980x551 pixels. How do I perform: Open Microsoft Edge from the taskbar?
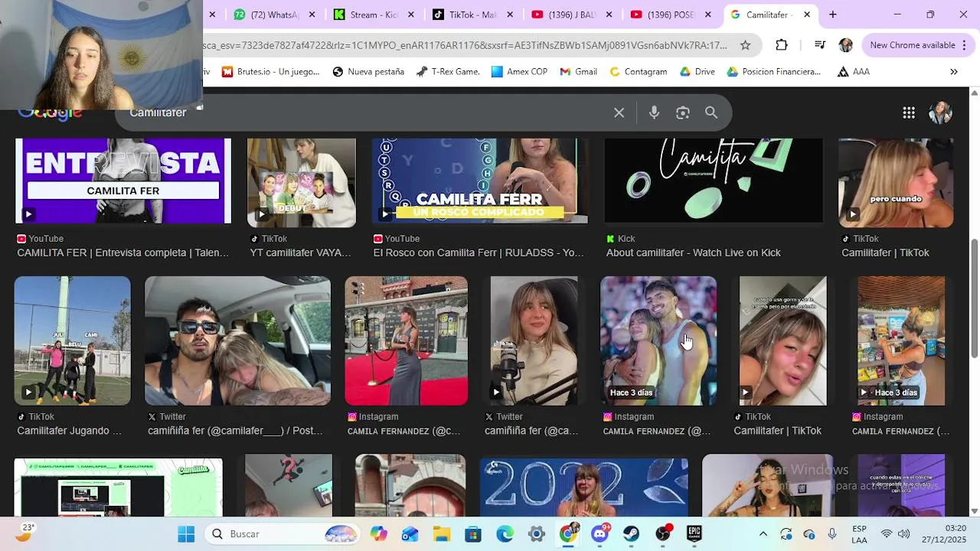[505, 534]
